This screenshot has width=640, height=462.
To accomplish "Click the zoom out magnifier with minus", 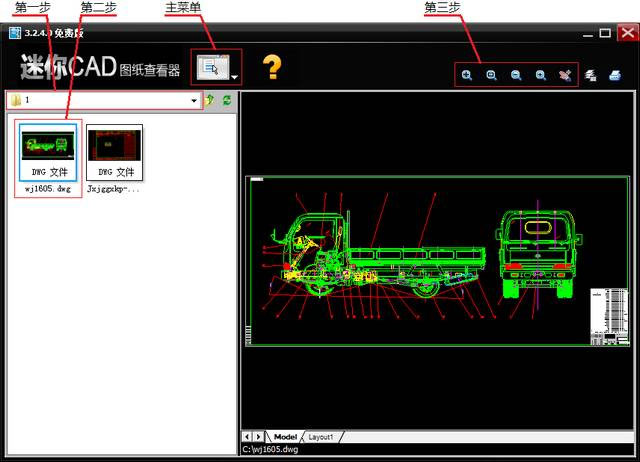I will [516, 75].
